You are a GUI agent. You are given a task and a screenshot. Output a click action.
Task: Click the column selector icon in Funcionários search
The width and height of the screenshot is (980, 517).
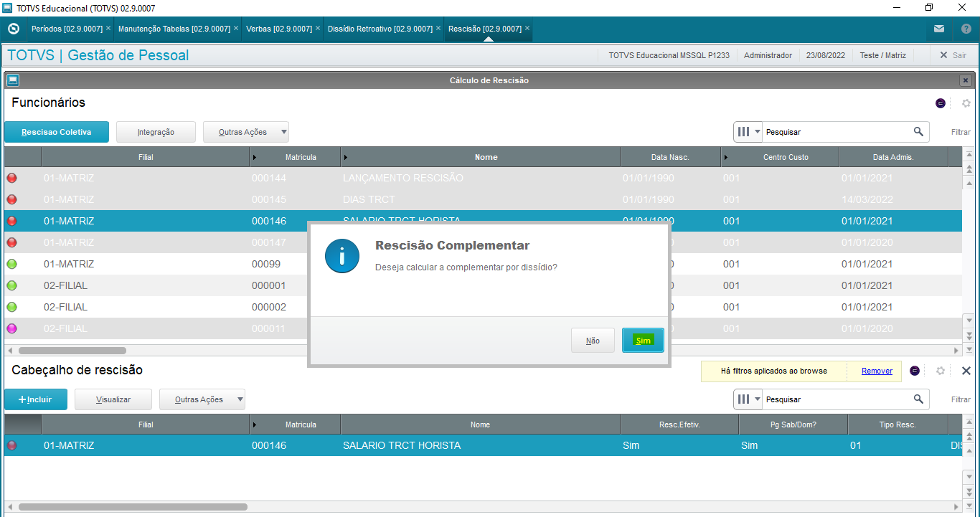(x=744, y=132)
